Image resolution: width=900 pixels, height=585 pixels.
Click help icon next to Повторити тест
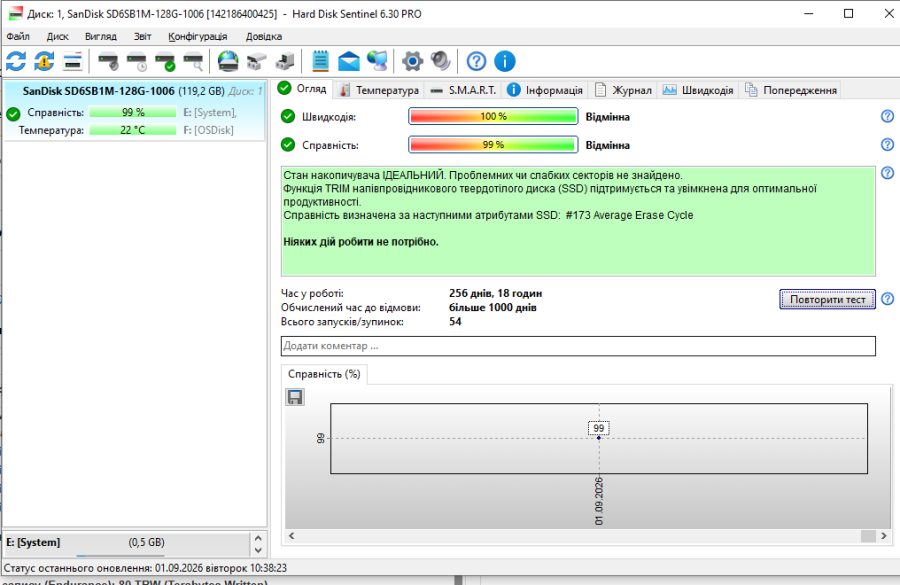[x=887, y=299]
